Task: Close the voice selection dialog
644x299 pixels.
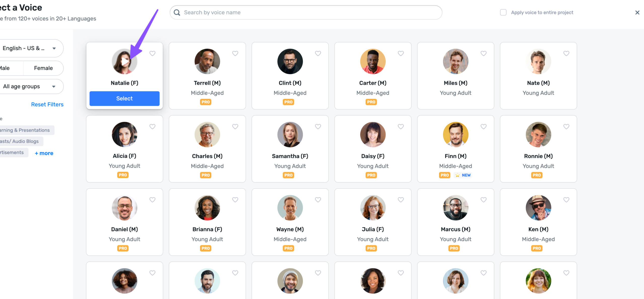Action: pyautogui.click(x=637, y=13)
